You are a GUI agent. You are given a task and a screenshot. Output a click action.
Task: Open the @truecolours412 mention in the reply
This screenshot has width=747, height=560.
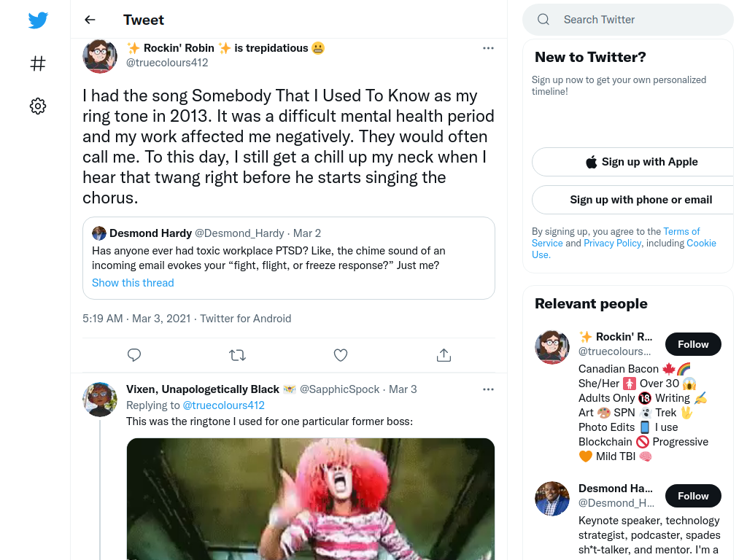click(x=223, y=405)
